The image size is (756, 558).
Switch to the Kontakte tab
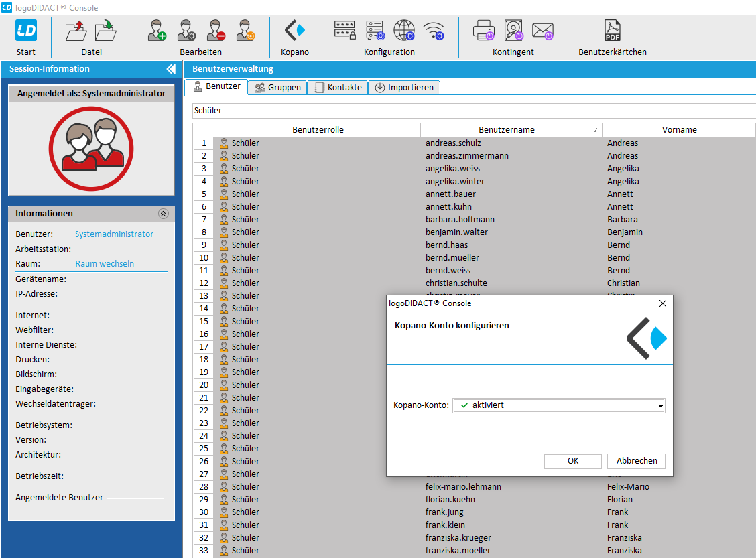click(x=338, y=88)
